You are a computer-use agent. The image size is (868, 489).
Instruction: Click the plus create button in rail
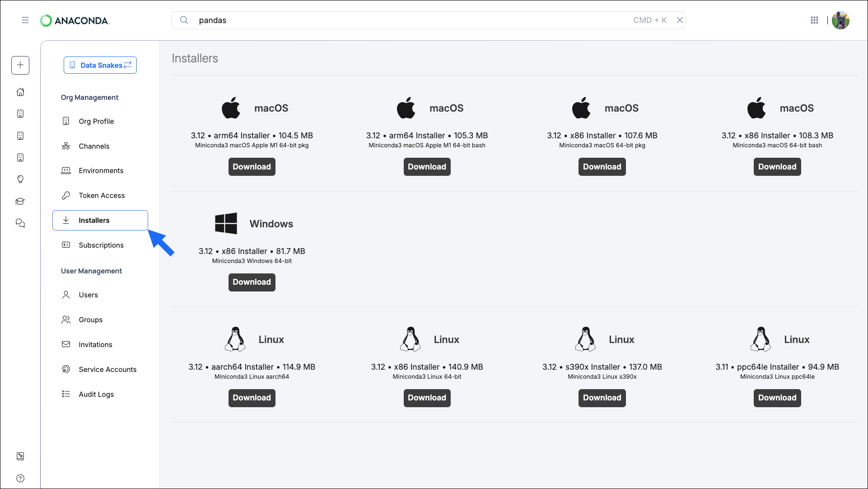pos(20,65)
